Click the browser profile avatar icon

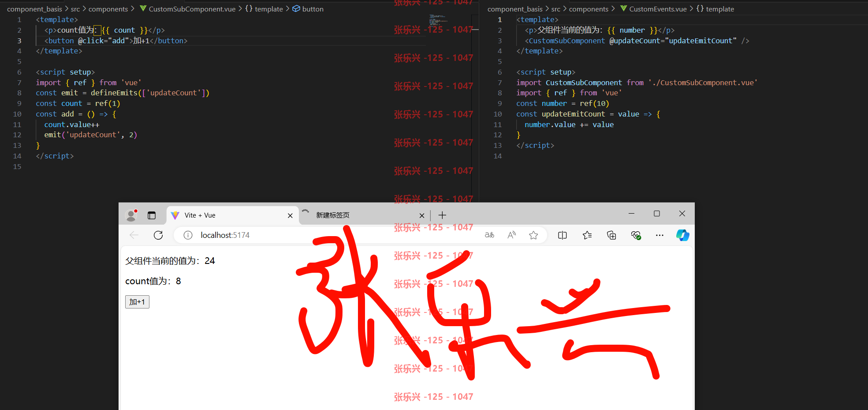(131, 215)
